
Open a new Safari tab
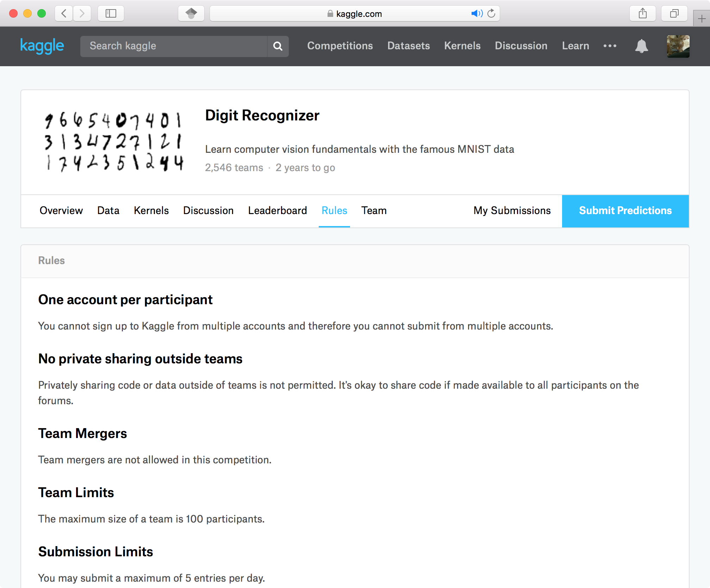pyautogui.click(x=701, y=19)
